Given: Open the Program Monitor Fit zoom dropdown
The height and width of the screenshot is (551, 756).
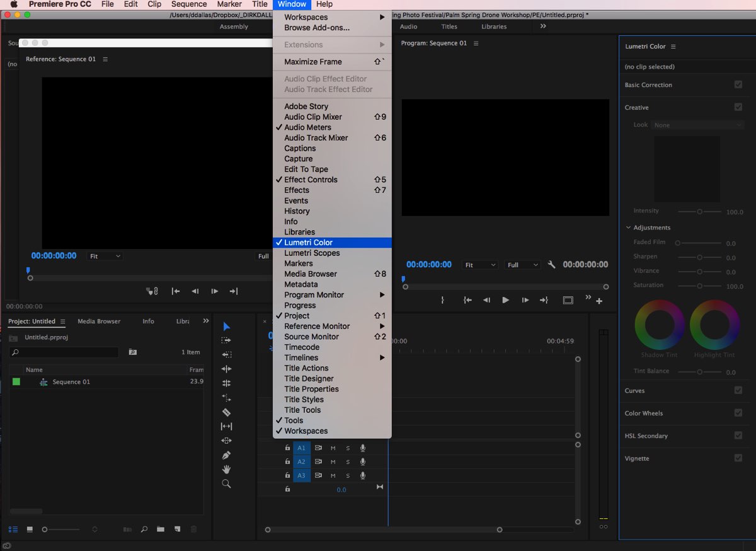Looking at the screenshot, I should (480, 265).
